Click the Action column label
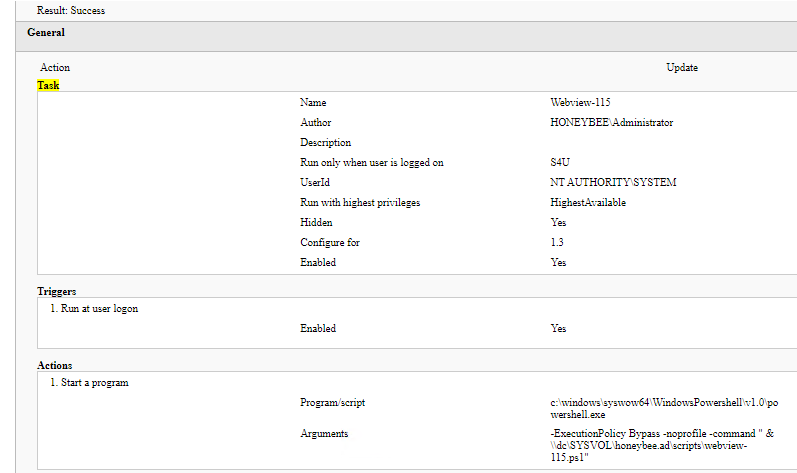The height and width of the screenshot is (473, 797). [55, 68]
